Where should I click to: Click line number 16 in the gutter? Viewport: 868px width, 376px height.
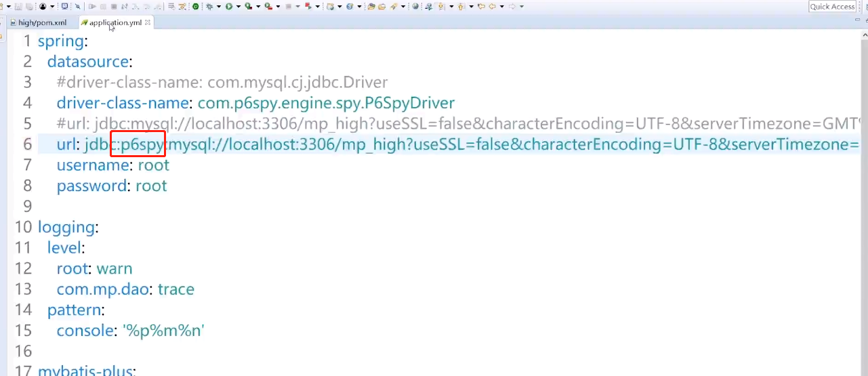click(x=23, y=351)
